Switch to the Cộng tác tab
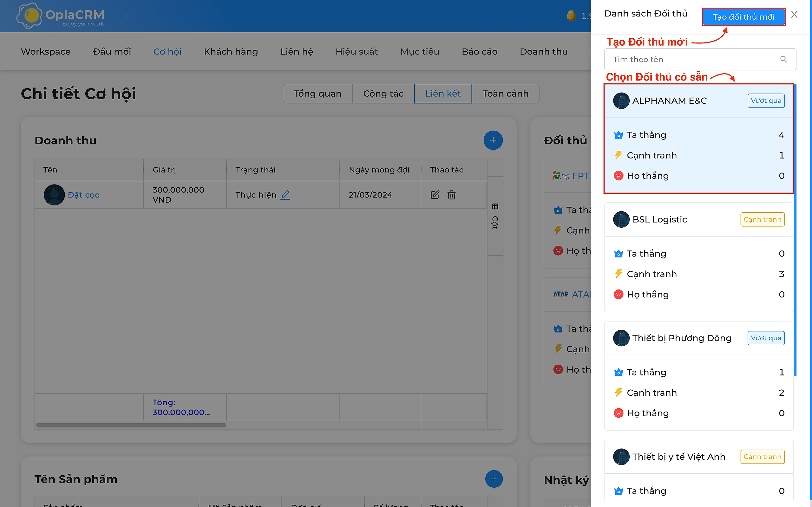812x507 pixels. [383, 94]
